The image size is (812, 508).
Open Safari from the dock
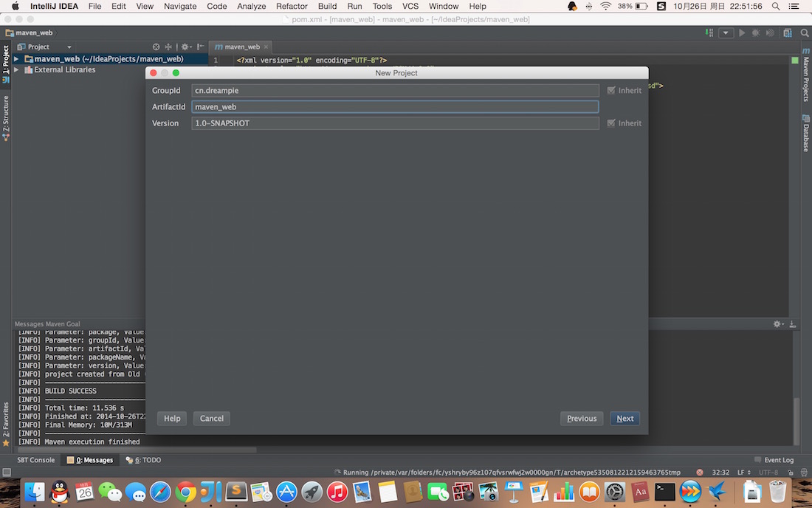pos(160,492)
